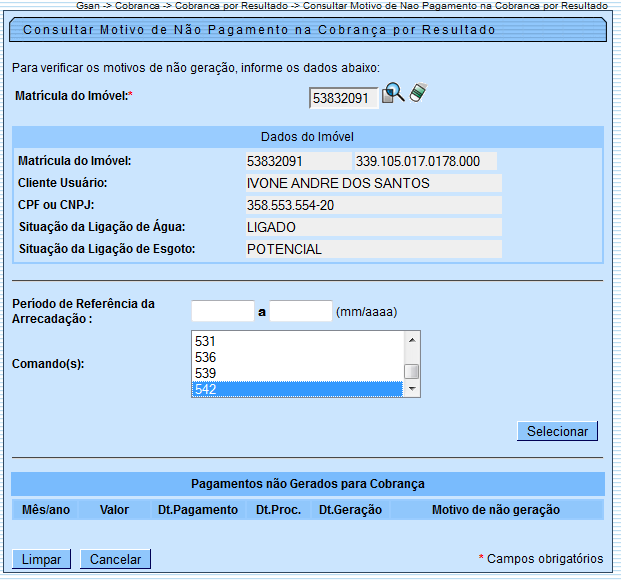Viewport: 621px width, 580px height.
Task: Pick highlighted command 542 in list
Action: (x=298, y=389)
